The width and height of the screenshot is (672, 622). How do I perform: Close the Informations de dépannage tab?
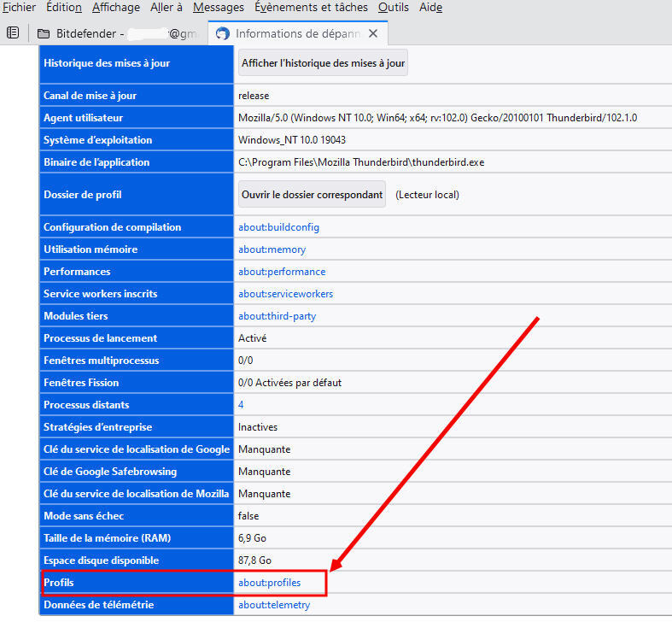point(373,33)
